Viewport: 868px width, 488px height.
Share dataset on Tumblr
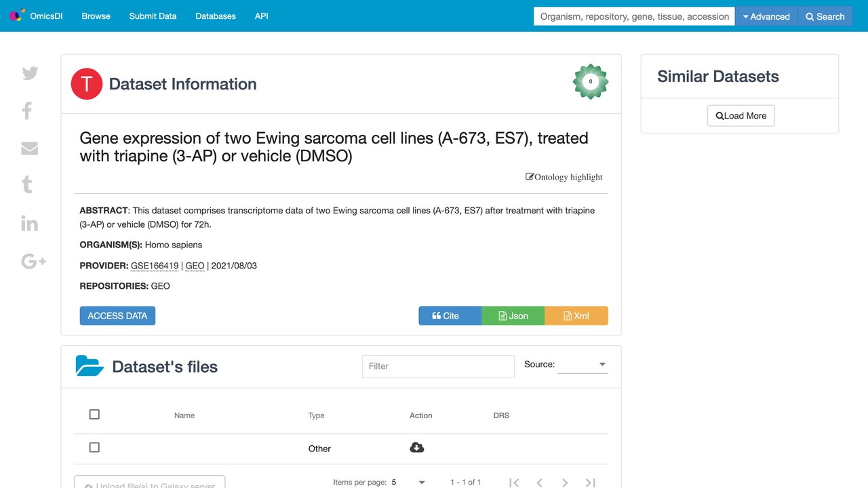(x=27, y=184)
